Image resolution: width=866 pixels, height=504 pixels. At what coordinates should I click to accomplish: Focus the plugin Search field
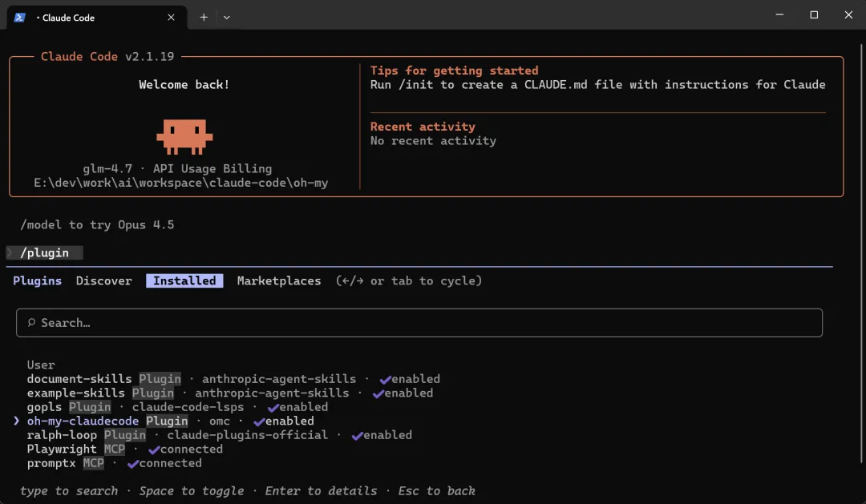pos(419,322)
